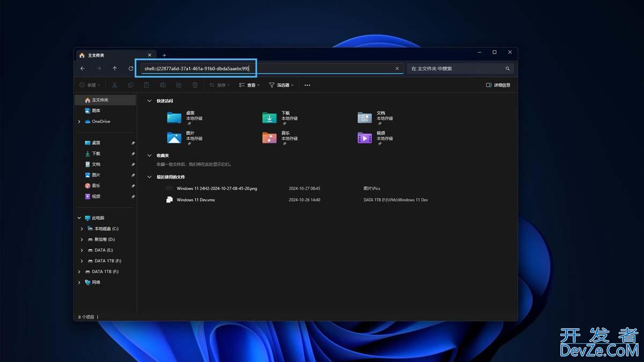Open the 下载 folder in Quick access
The height and width of the screenshot is (362, 644).
click(x=269, y=117)
